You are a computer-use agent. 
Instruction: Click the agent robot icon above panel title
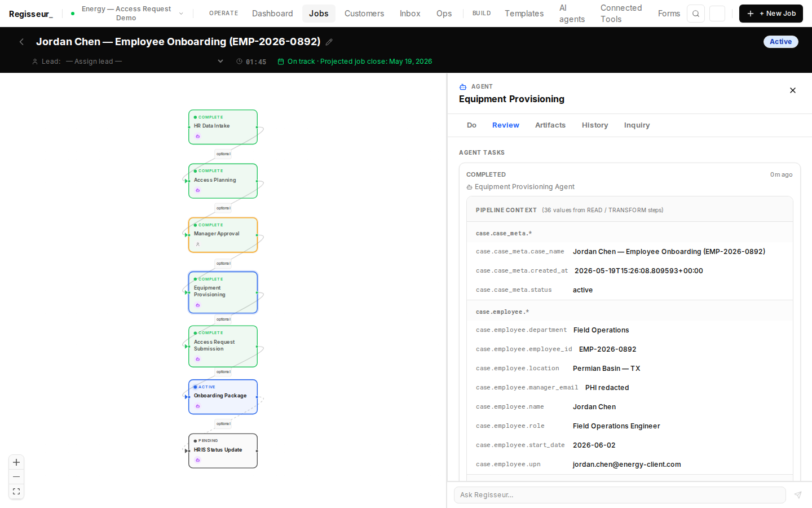tap(463, 87)
